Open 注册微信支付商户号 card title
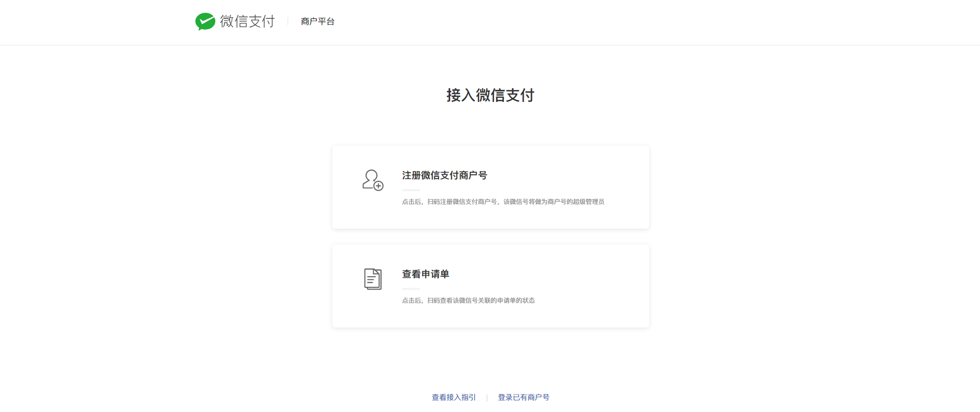Image resolution: width=980 pixels, height=412 pixels. coord(444,175)
